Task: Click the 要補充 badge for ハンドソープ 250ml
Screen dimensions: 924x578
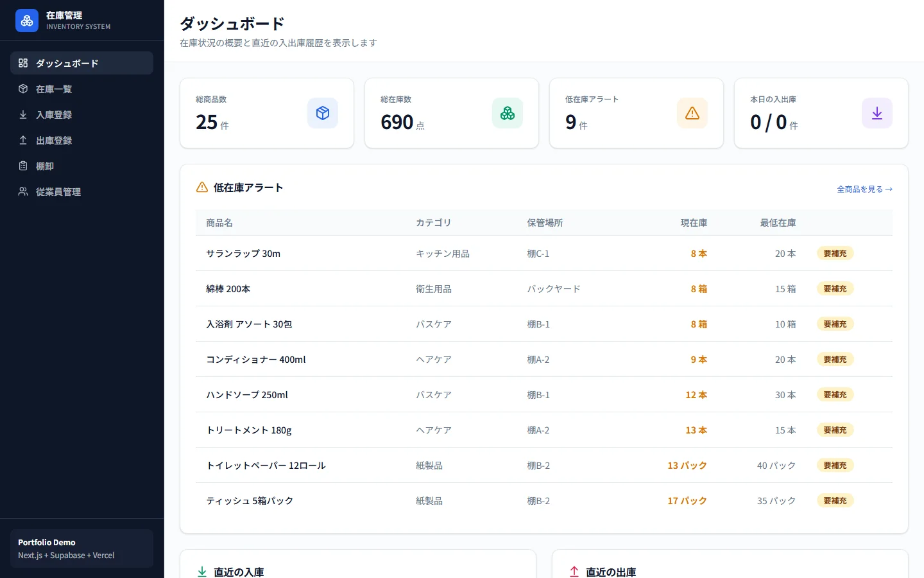Action: point(835,394)
